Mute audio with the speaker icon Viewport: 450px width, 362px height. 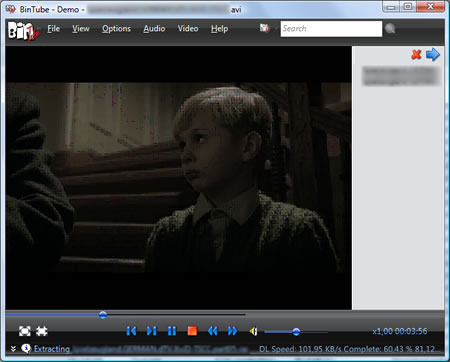253,331
